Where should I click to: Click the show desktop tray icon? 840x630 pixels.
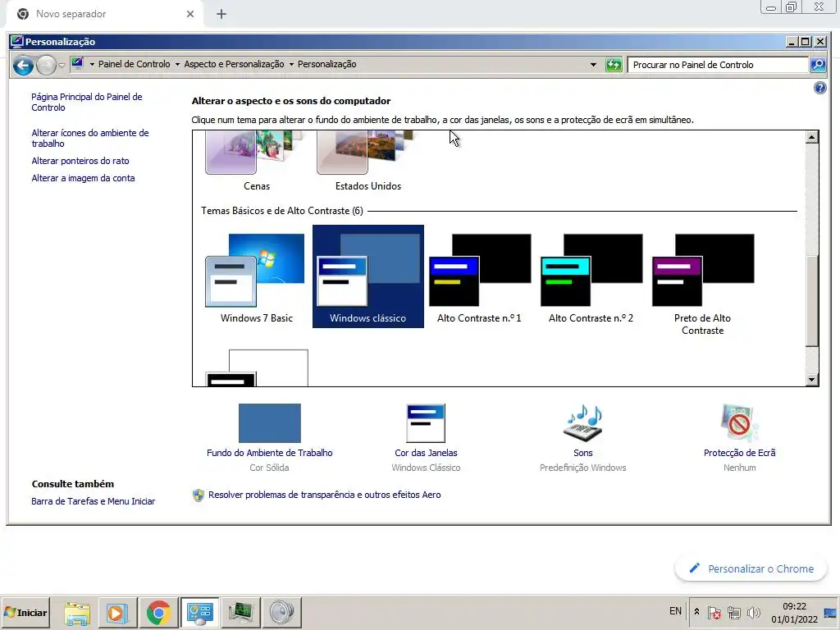click(x=830, y=612)
